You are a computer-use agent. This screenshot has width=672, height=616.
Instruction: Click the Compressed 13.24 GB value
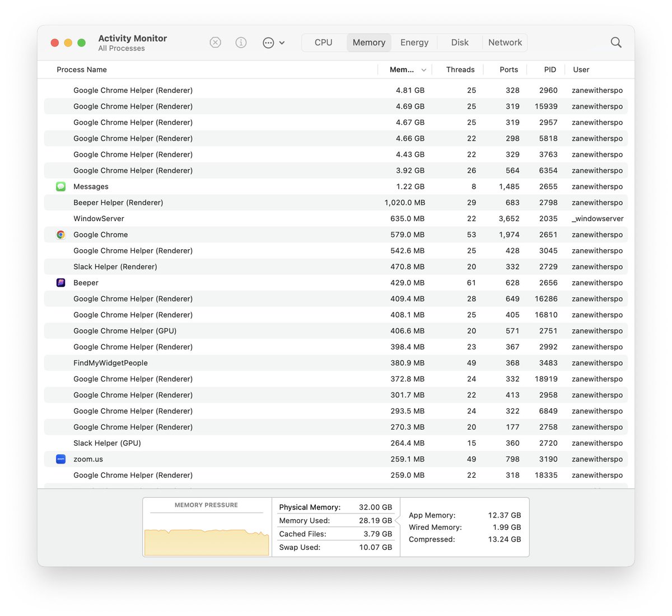(x=505, y=539)
